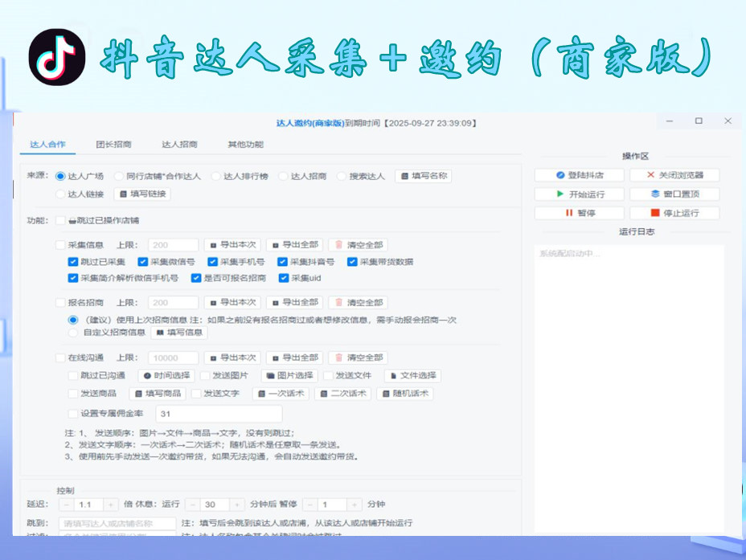Start running with 开始运行
The height and width of the screenshot is (560, 746).
tap(579, 194)
